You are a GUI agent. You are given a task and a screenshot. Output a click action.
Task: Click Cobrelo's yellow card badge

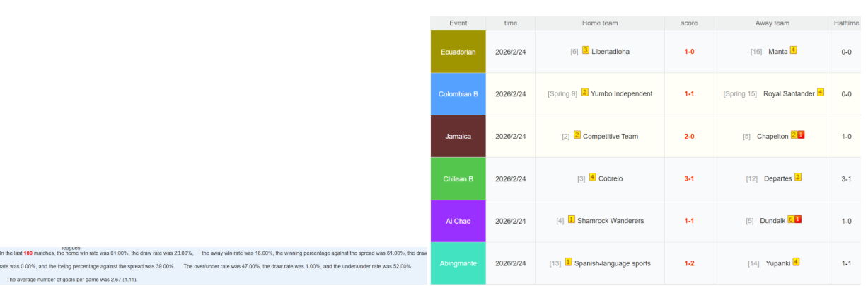pos(592,178)
